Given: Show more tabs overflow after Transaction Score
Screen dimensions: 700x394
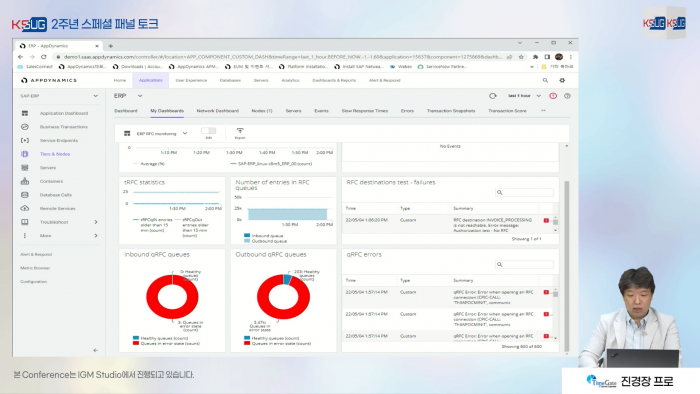Looking at the screenshot, I should pyautogui.click(x=543, y=111).
